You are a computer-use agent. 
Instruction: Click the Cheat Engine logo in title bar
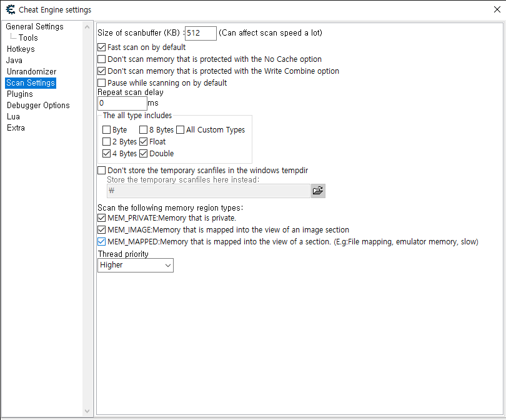pos(11,9)
